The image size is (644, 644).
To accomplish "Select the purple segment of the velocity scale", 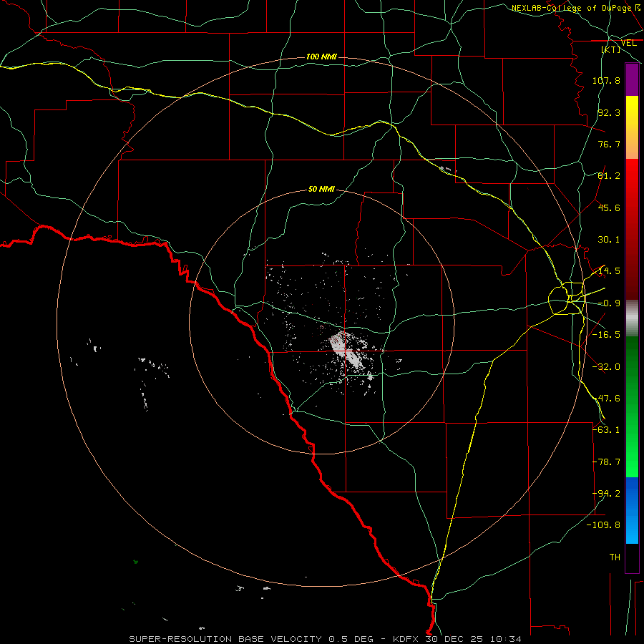I will tap(632, 79).
